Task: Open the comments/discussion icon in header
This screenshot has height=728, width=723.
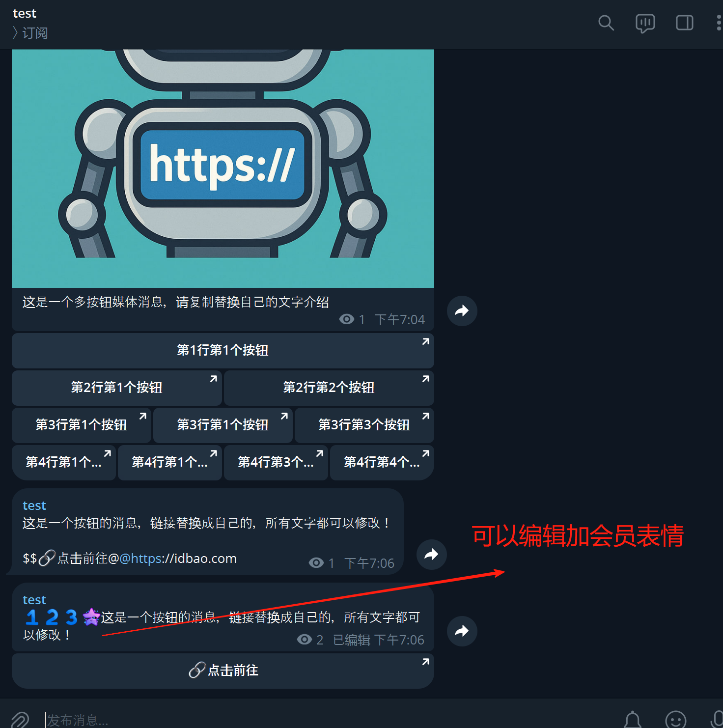Action: tap(645, 23)
